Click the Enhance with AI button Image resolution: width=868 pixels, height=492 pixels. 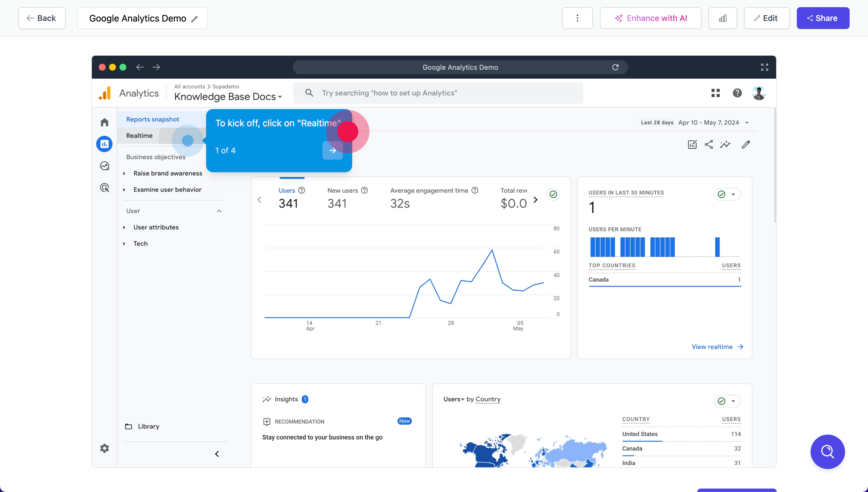tap(650, 18)
